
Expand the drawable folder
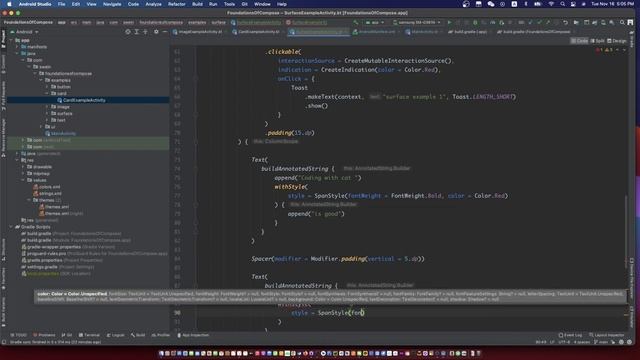tap(23, 167)
